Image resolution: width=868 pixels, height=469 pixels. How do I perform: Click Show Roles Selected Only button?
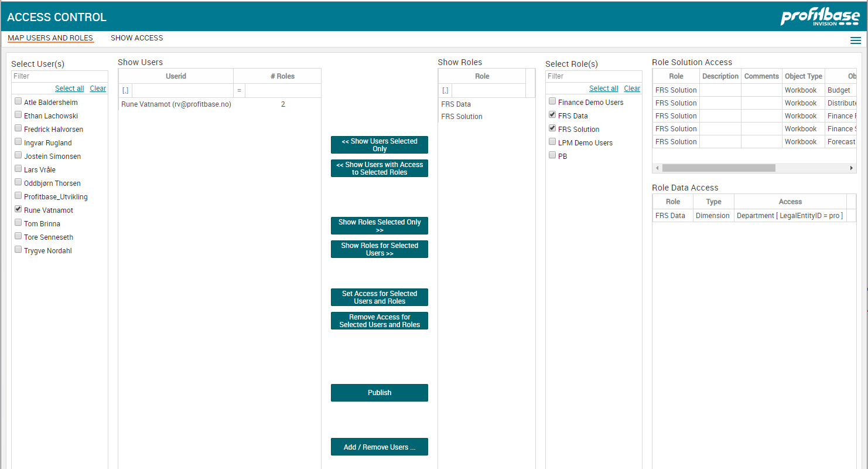380,226
